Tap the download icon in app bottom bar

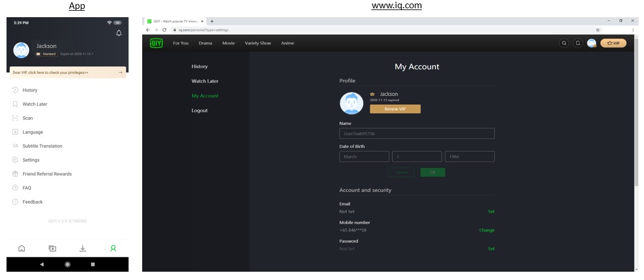[82, 249]
